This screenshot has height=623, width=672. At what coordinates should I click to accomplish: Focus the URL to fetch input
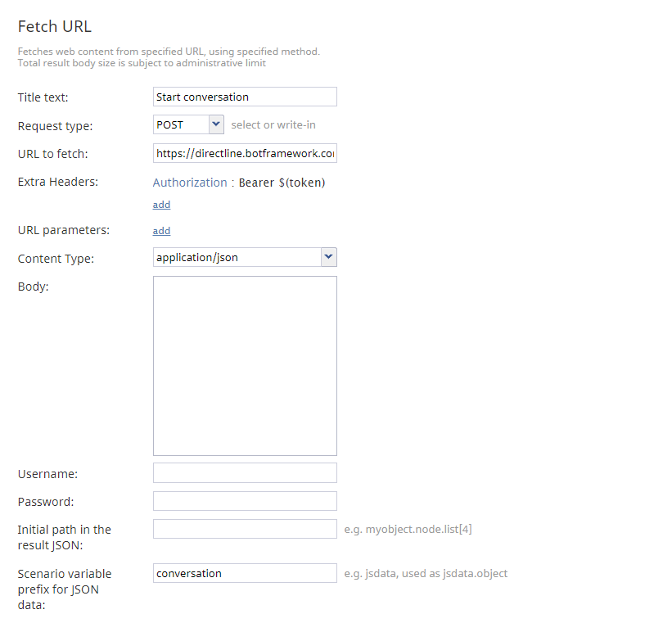pyautogui.click(x=244, y=153)
